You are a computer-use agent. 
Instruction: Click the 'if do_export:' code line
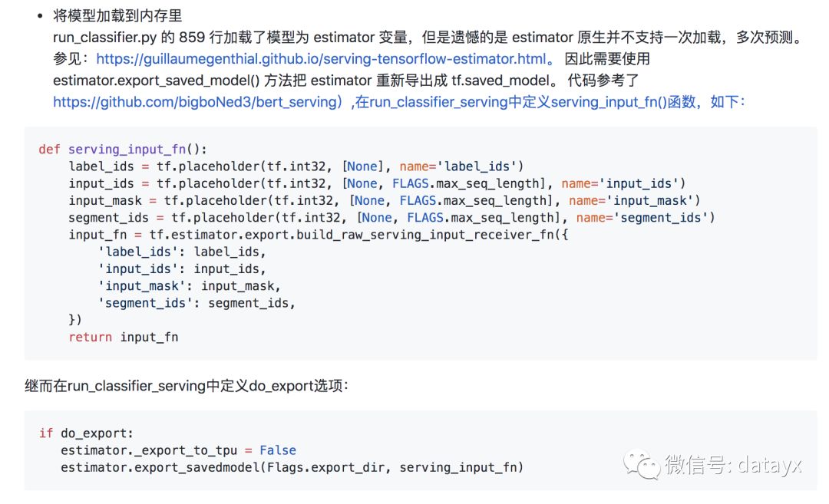[x=86, y=433]
